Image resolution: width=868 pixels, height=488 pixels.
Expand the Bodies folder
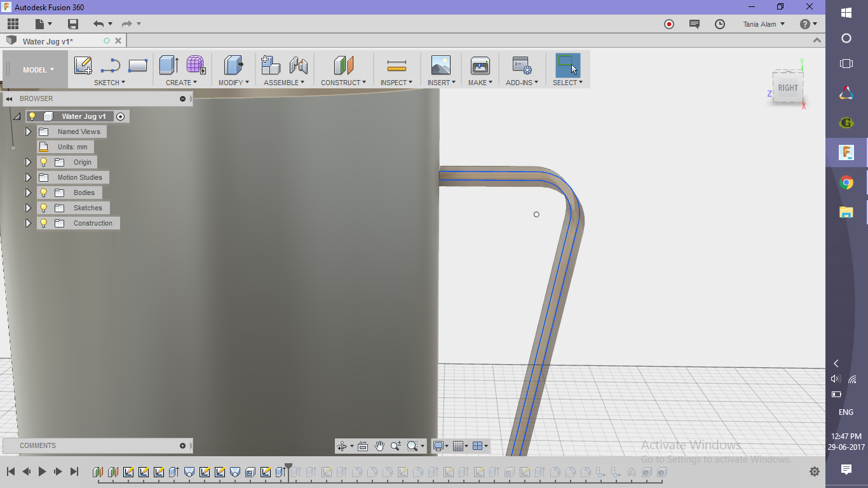coord(28,193)
